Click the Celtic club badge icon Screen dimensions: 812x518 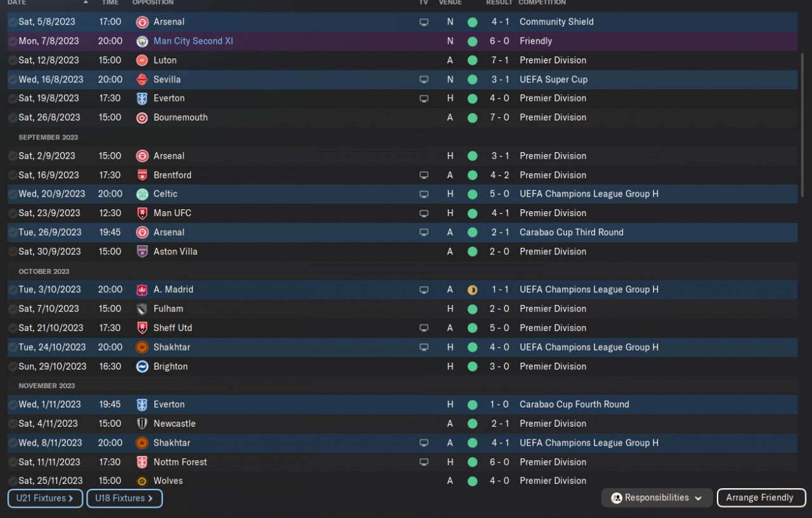(x=142, y=194)
